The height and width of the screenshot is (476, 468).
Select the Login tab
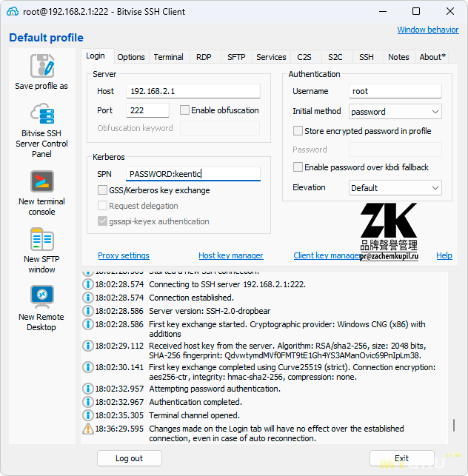[x=96, y=56]
